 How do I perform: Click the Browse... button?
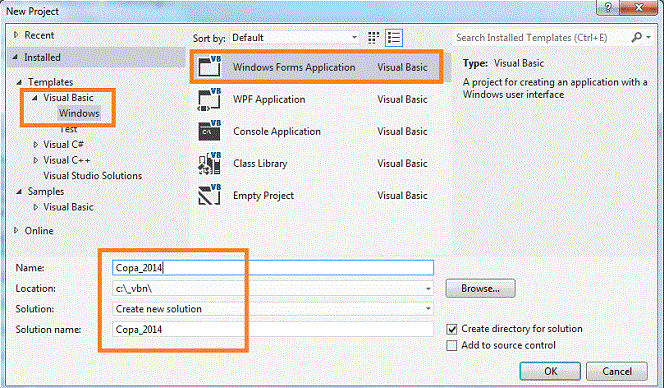click(x=480, y=288)
